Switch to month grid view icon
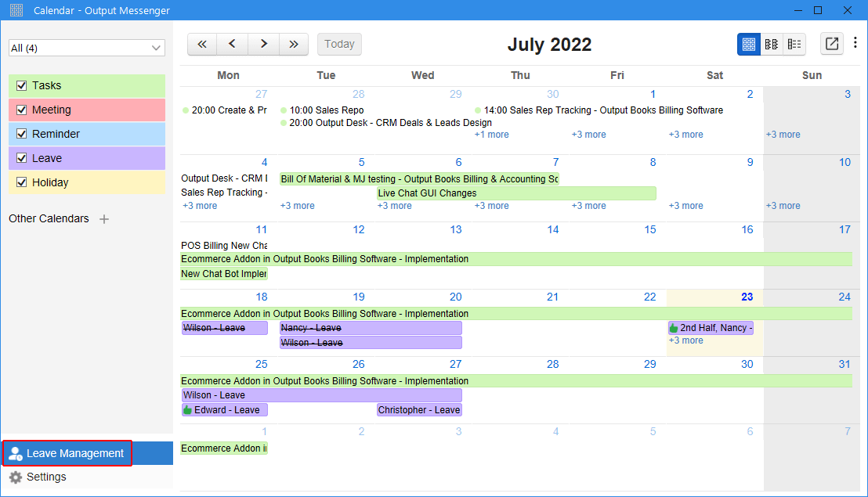Screen dimensions: 868x497 click(748, 45)
